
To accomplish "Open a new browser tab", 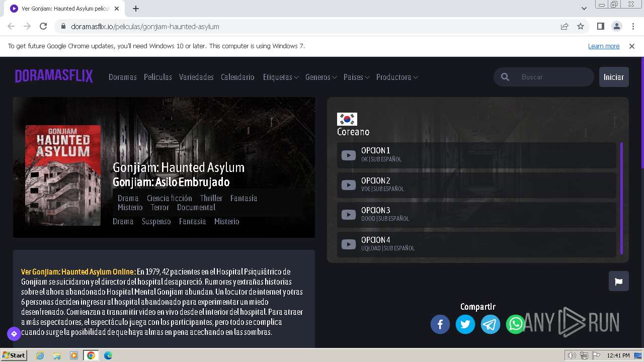I will (136, 9).
